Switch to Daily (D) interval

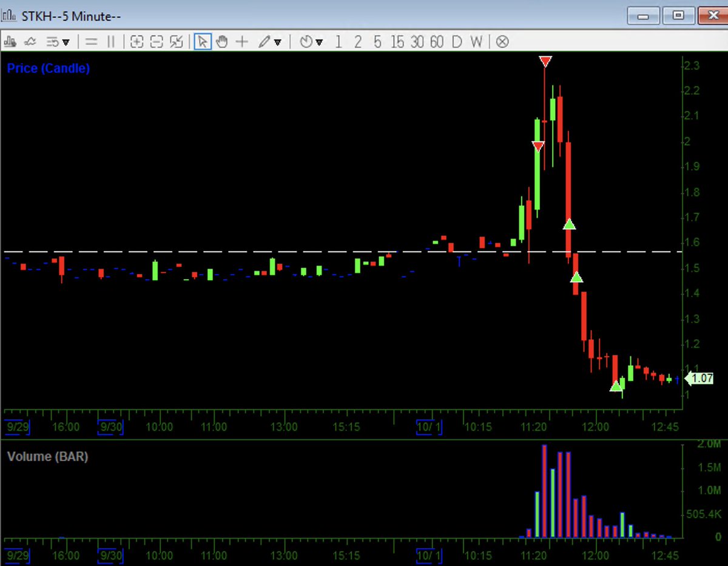[x=457, y=42]
